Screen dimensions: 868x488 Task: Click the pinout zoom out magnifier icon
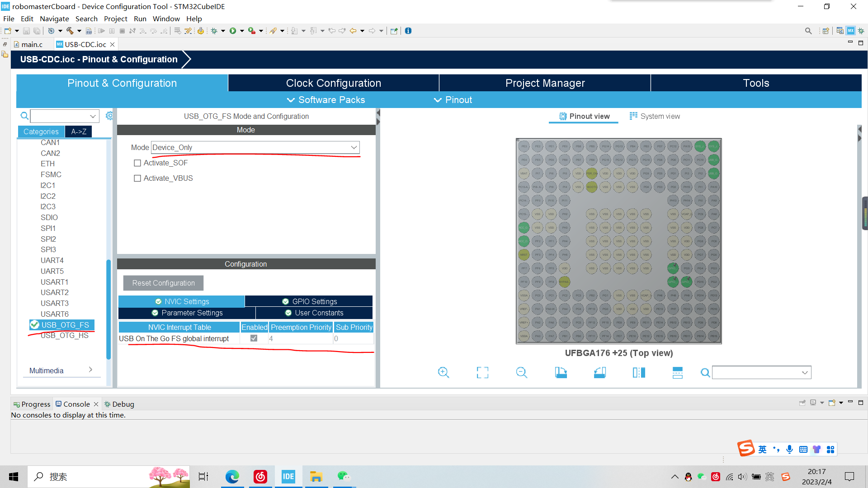[x=521, y=372]
